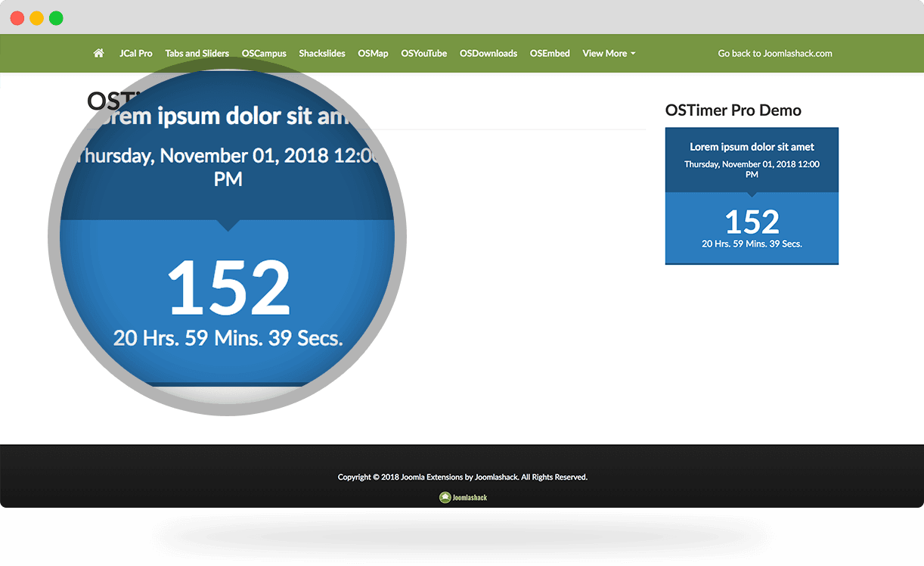The image size is (924, 566).
Task: Open Shackslides from the navbar
Action: tap(322, 54)
